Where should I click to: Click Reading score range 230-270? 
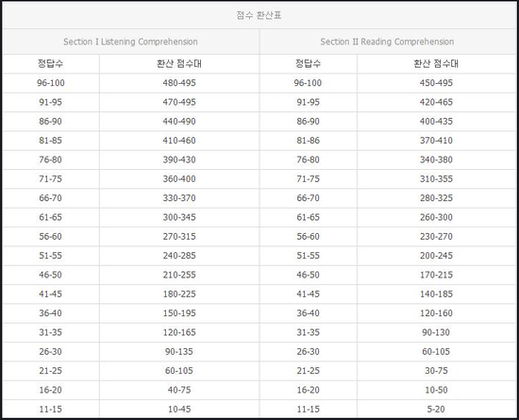[436, 236]
